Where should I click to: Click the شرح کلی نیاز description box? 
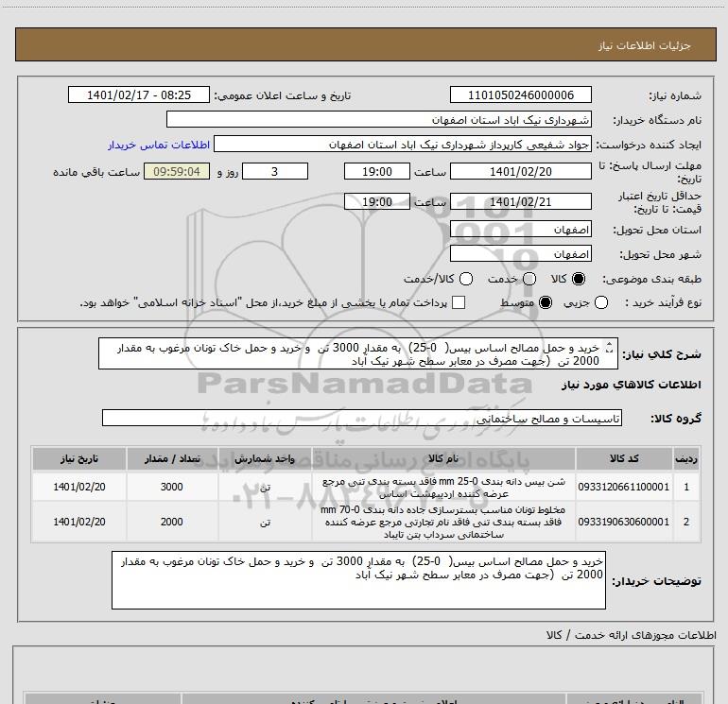point(358,353)
